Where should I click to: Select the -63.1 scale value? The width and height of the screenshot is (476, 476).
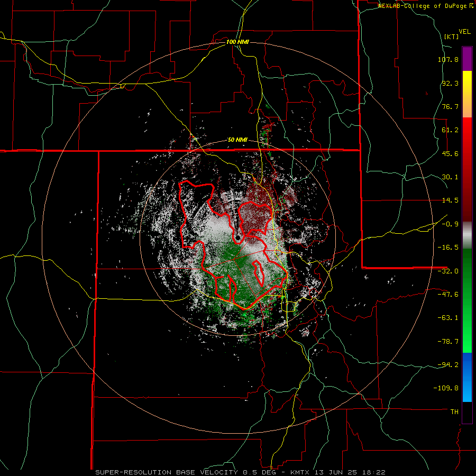point(448,318)
